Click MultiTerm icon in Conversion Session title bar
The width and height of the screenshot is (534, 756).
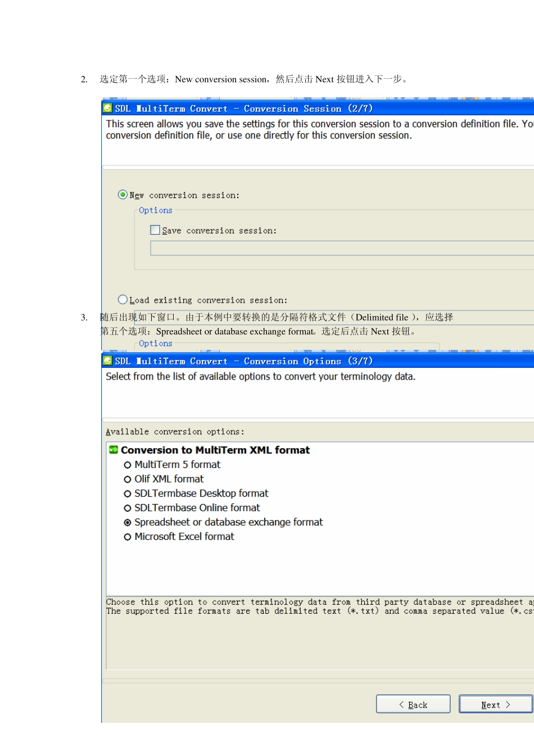107,108
